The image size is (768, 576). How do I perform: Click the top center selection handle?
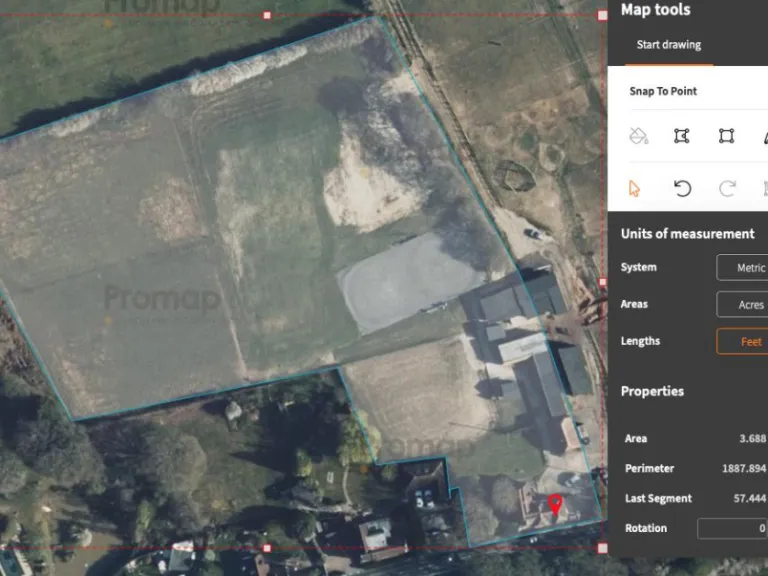pos(267,16)
